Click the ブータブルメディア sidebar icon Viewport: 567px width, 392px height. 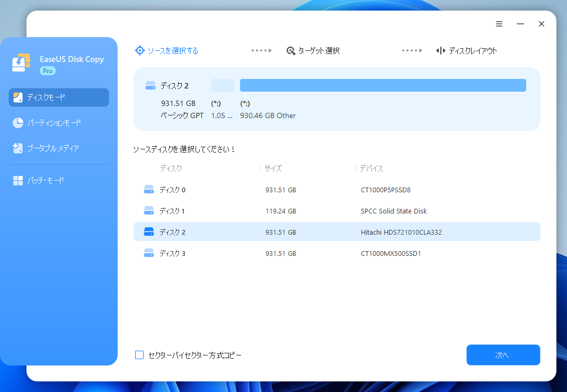[18, 148]
